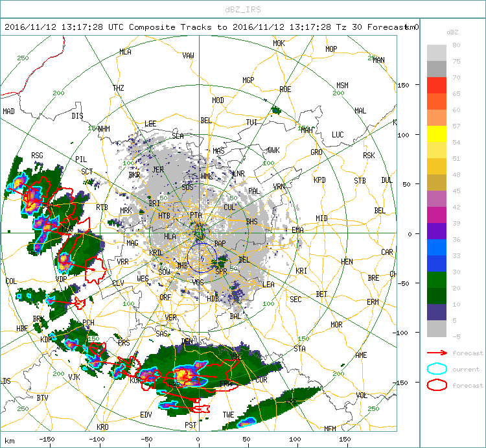
Task: Pick the bright green 20-30 dBZ band
Action: point(436,279)
